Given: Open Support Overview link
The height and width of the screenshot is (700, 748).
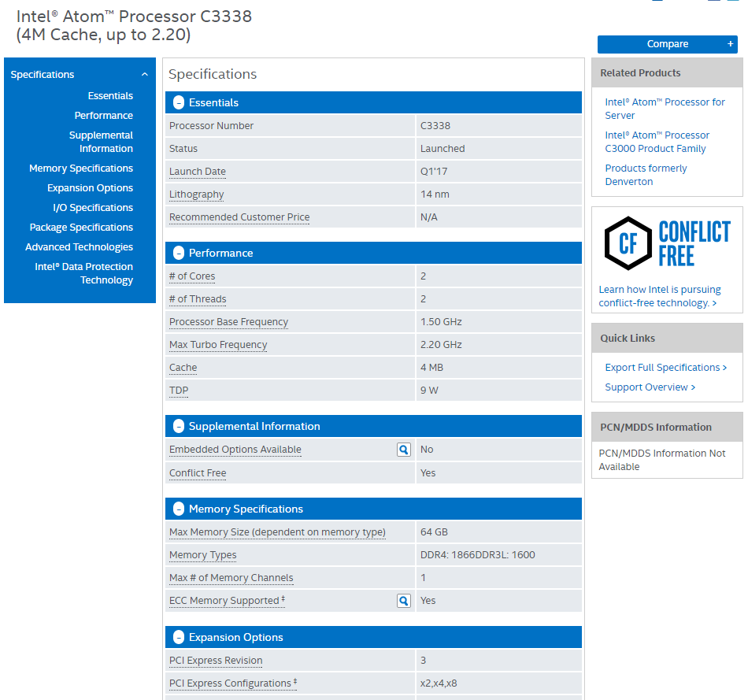Looking at the screenshot, I should 650,387.
